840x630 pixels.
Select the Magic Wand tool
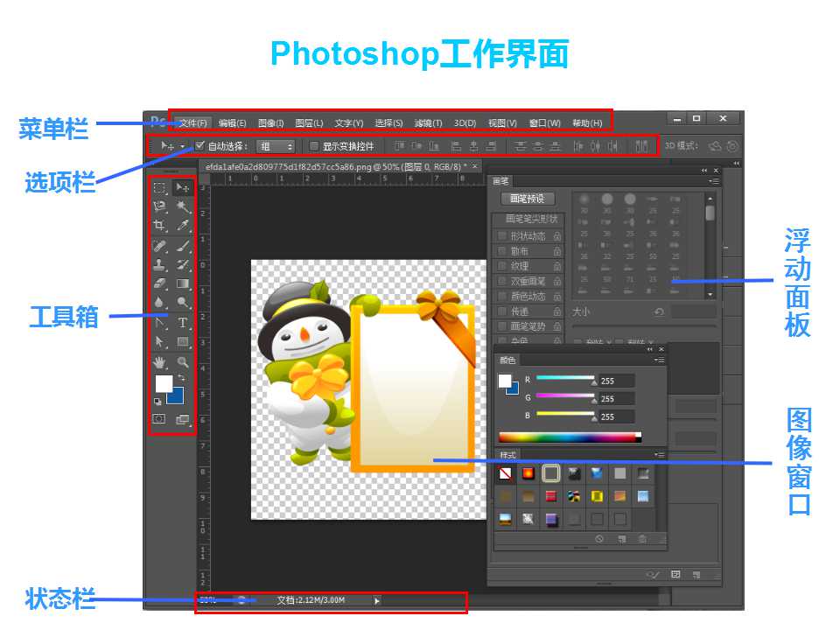tap(183, 206)
